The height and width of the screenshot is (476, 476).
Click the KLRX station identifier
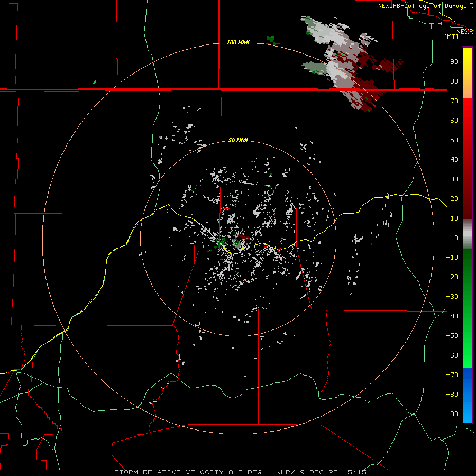(287, 472)
